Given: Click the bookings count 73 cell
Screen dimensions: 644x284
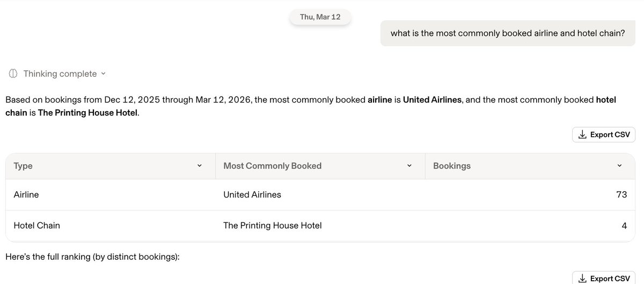Looking at the screenshot, I should [621, 195].
